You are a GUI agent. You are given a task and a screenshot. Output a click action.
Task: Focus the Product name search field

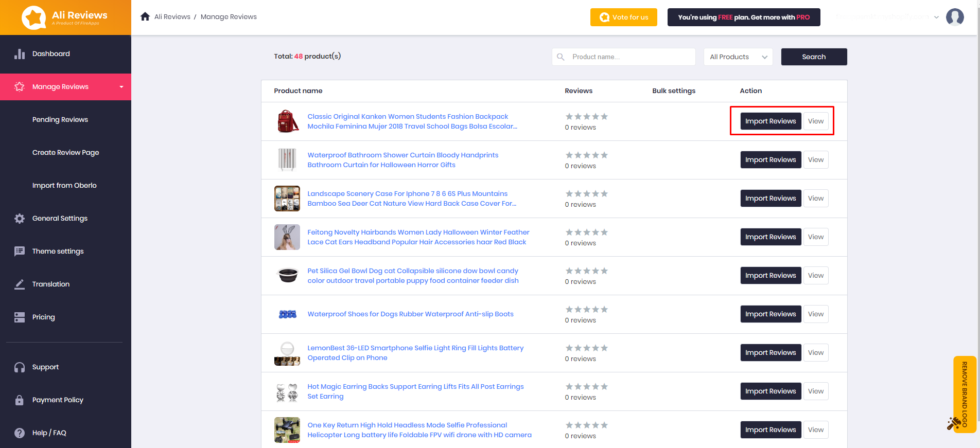pos(624,57)
